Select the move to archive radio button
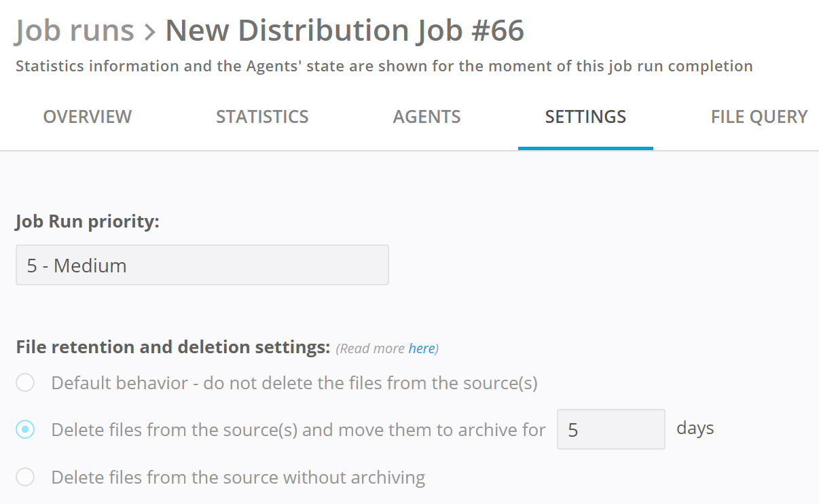Image resolution: width=819 pixels, height=504 pixels. pos(25,430)
